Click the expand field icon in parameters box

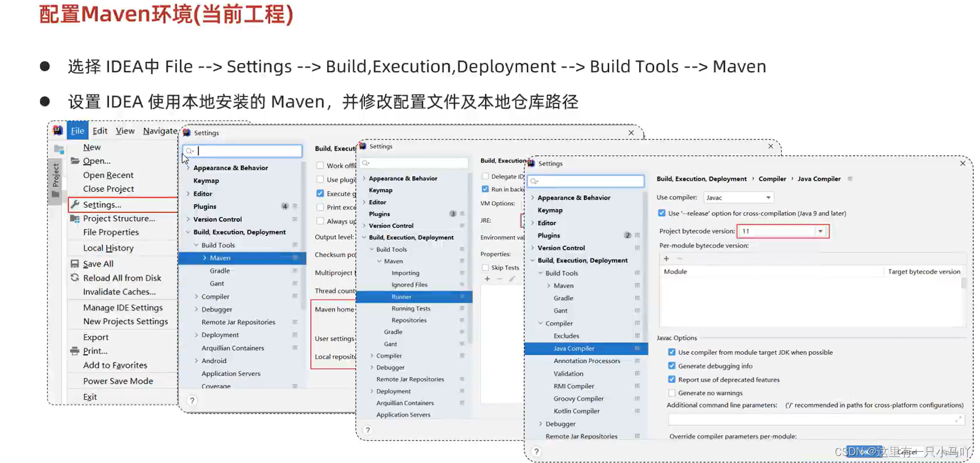click(958, 419)
